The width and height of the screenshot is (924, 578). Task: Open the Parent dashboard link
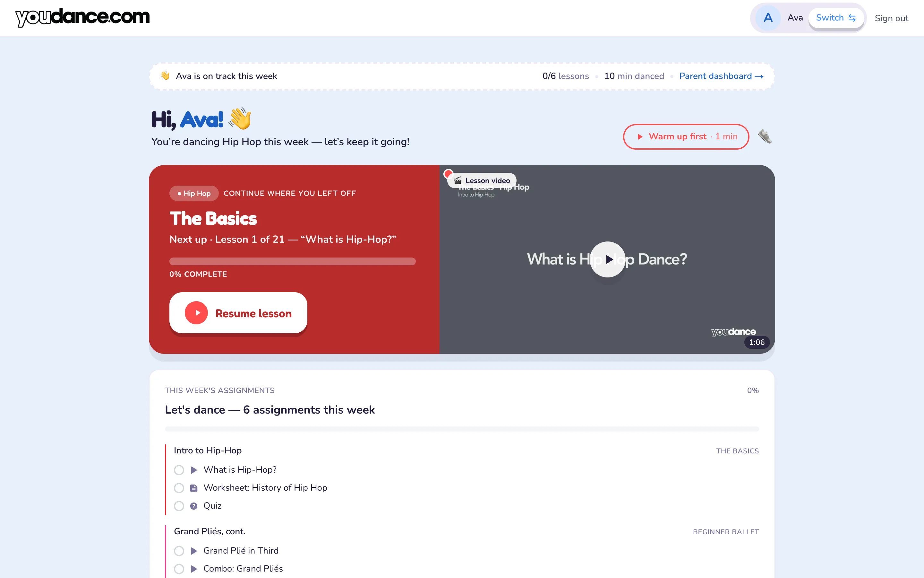tap(721, 76)
